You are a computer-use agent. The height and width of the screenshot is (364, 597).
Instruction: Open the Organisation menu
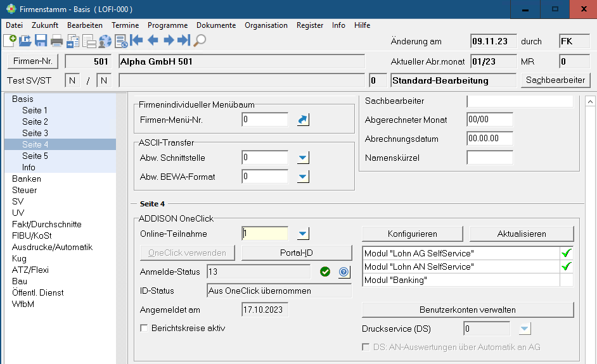tap(266, 25)
